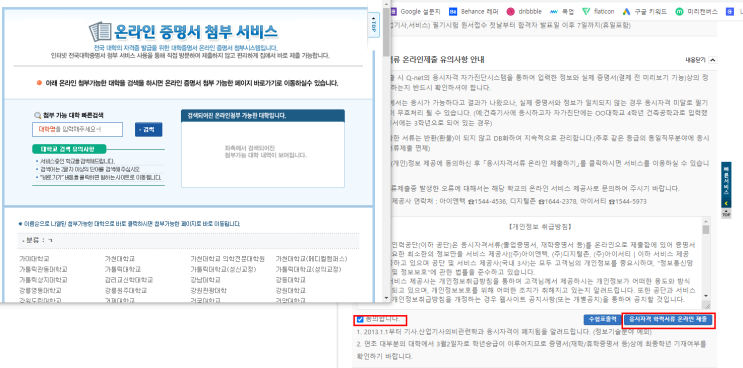Click the TOP tab in the popup window
Viewport: 743px width, 368px height.
tap(374, 24)
